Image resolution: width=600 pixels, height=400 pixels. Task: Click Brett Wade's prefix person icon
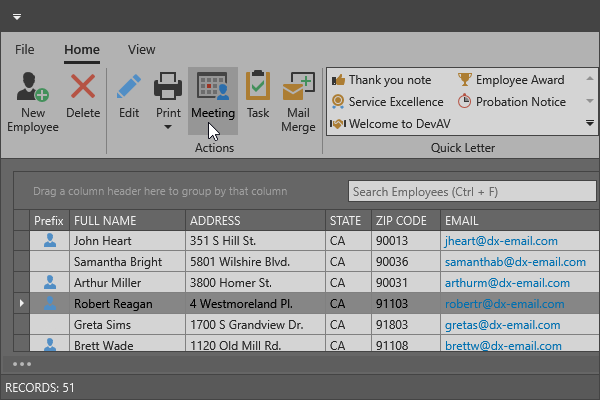50,344
